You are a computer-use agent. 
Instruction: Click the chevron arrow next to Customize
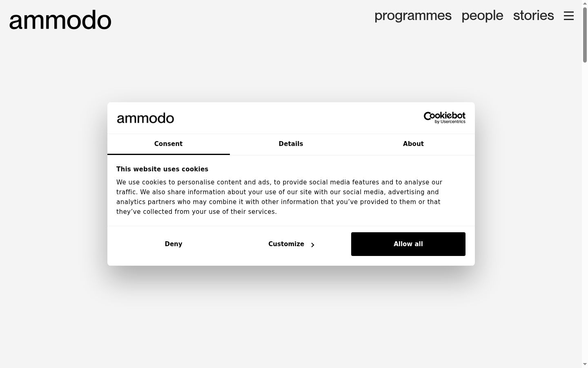[x=313, y=245]
